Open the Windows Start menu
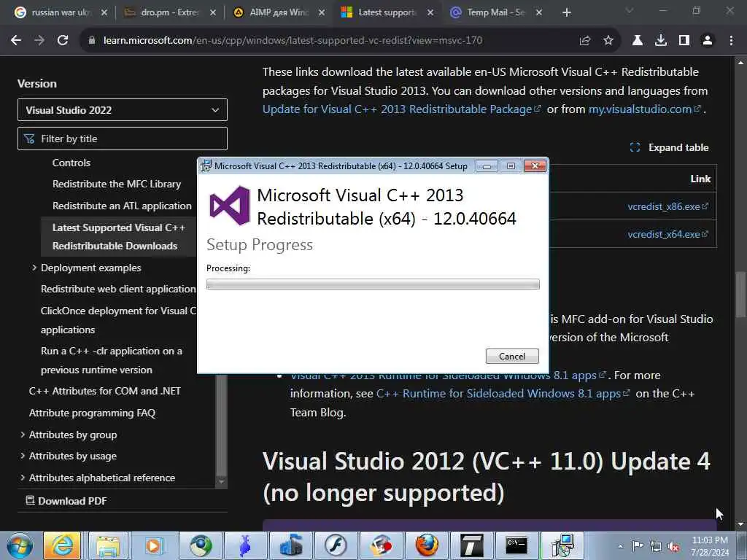The image size is (747, 560). (x=20, y=545)
